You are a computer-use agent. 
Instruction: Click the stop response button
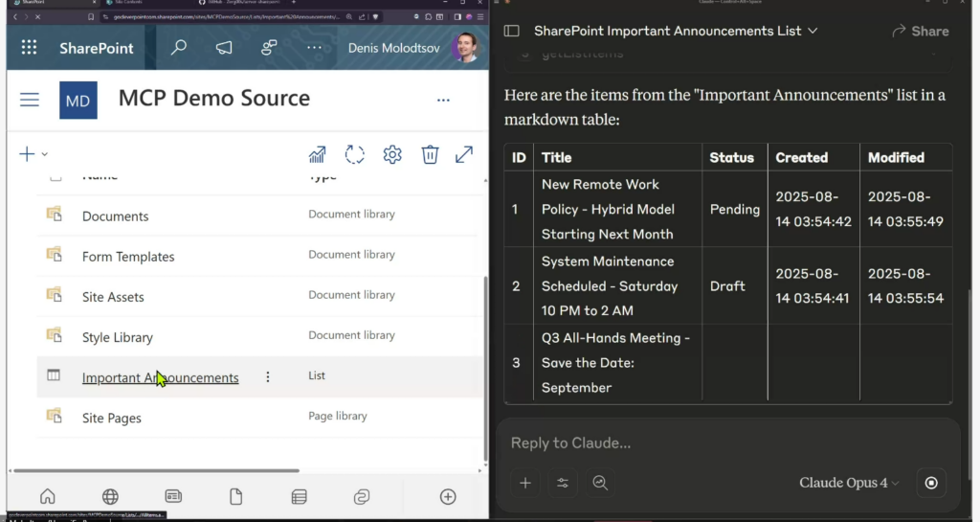(x=931, y=483)
